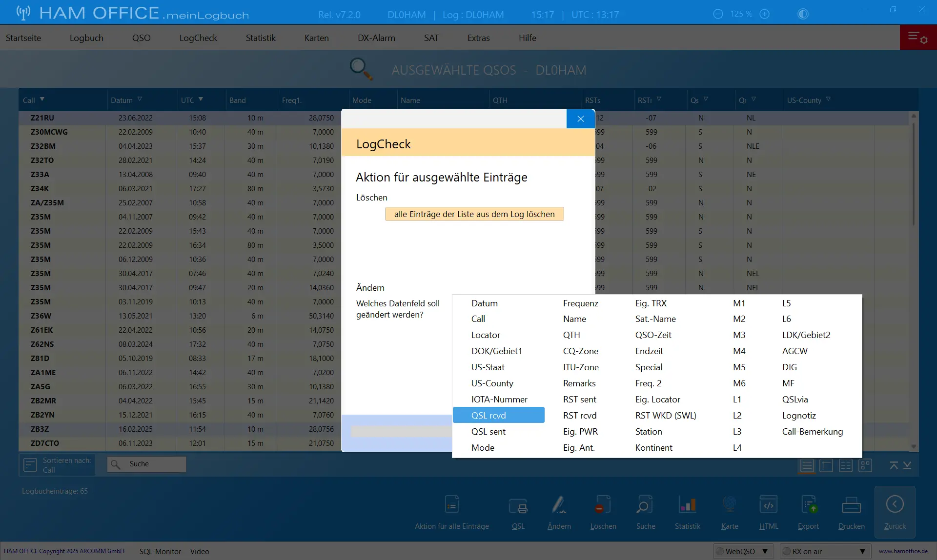Select the HTML export icon
This screenshot has width=937, height=560.
(768, 505)
